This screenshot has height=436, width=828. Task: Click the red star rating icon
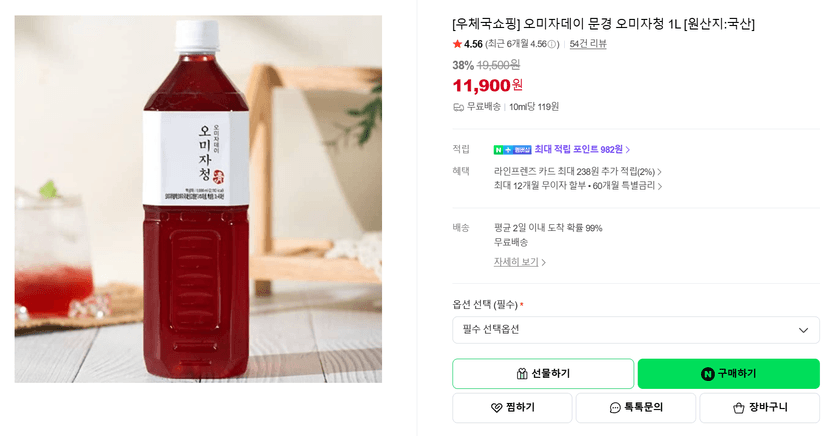click(x=457, y=44)
